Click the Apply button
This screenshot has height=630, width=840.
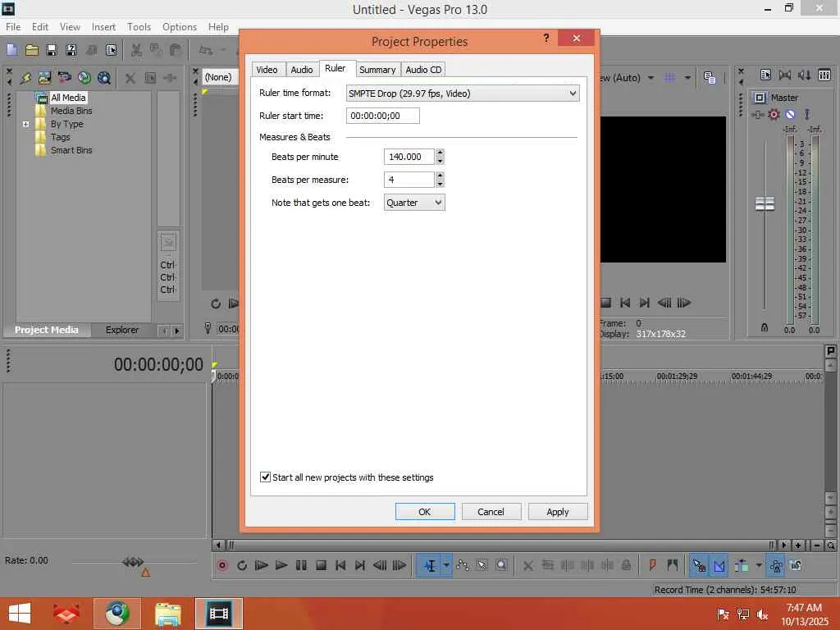point(557,512)
